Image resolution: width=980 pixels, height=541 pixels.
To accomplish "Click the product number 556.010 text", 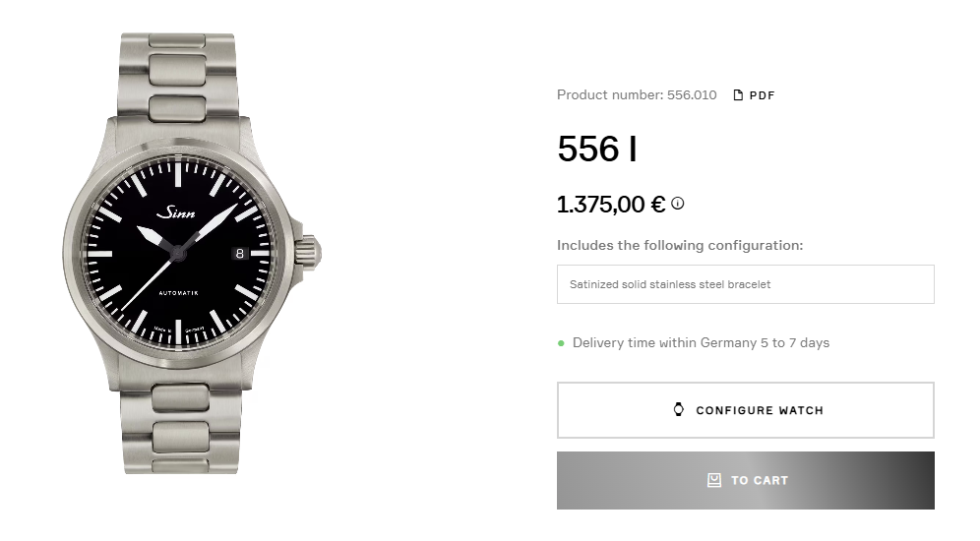I will point(637,95).
